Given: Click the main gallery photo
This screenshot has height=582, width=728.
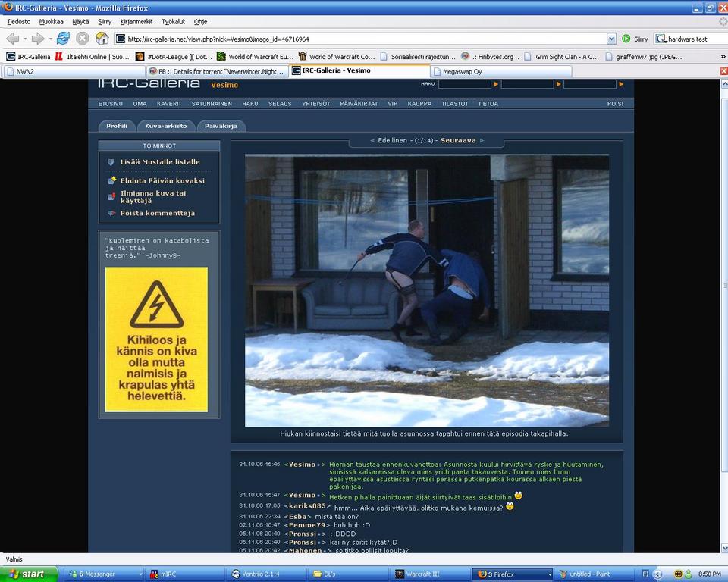Looking at the screenshot, I should pos(427,290).
